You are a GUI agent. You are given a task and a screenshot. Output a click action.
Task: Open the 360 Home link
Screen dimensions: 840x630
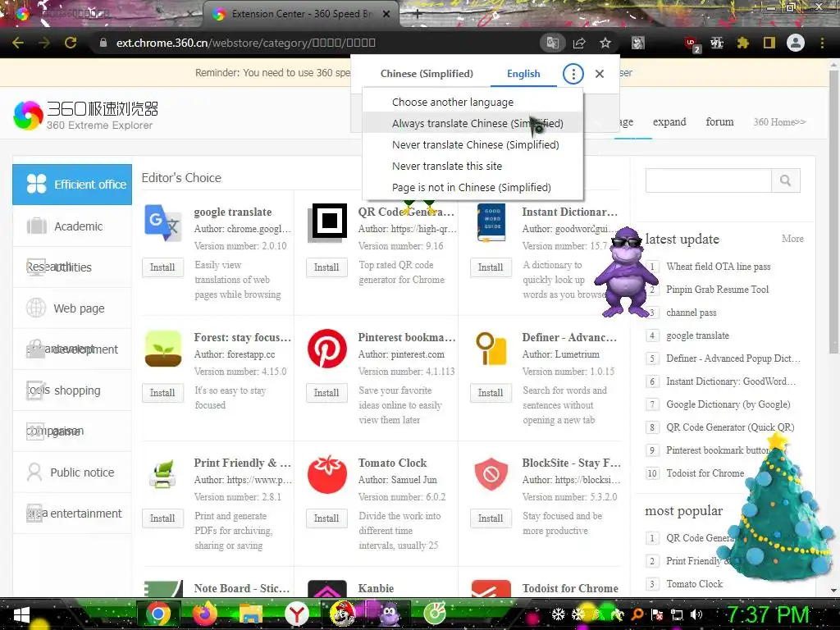coord(779,121)
